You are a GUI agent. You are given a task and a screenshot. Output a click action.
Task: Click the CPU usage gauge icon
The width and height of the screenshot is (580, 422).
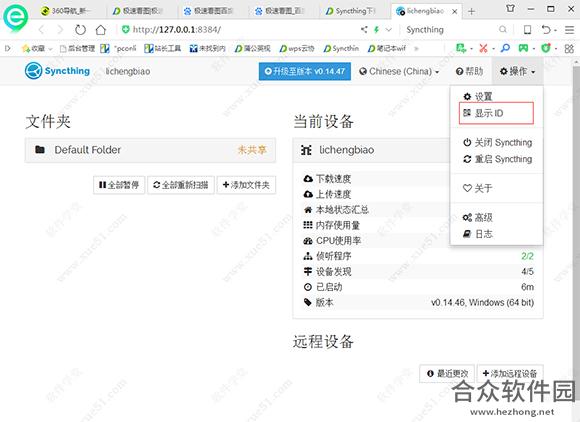(308, 241)
